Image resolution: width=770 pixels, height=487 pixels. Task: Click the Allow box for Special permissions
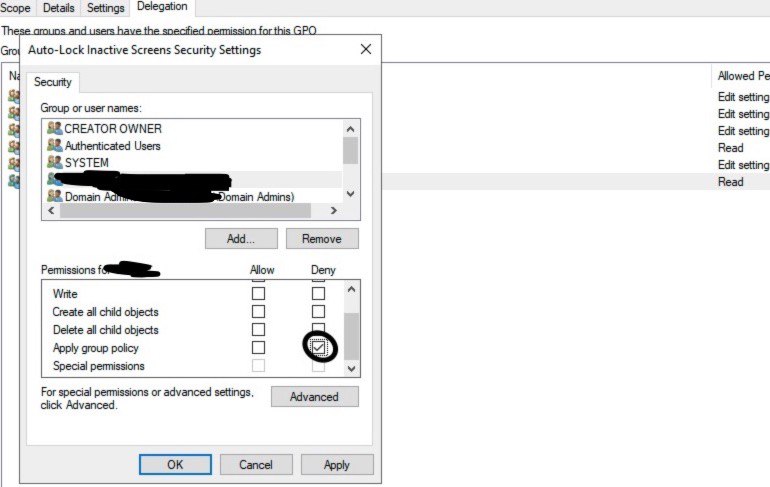click(x=258, y=366)
